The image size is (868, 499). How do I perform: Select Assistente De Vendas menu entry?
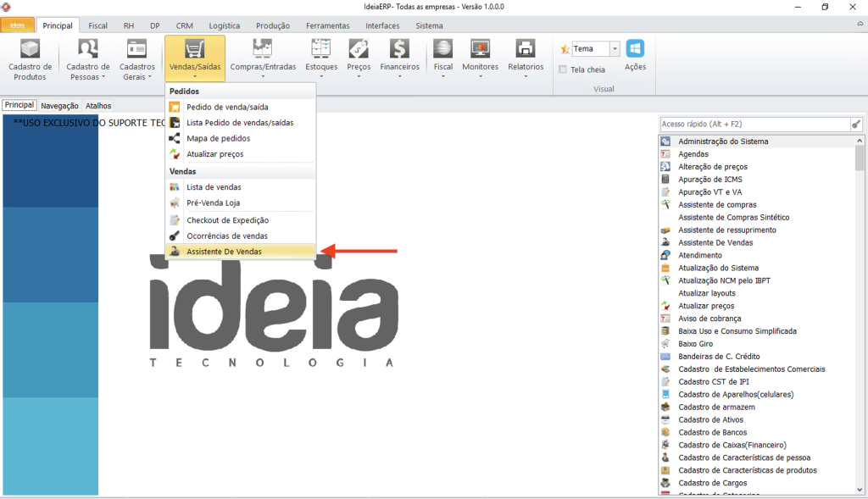coord(224,252)
